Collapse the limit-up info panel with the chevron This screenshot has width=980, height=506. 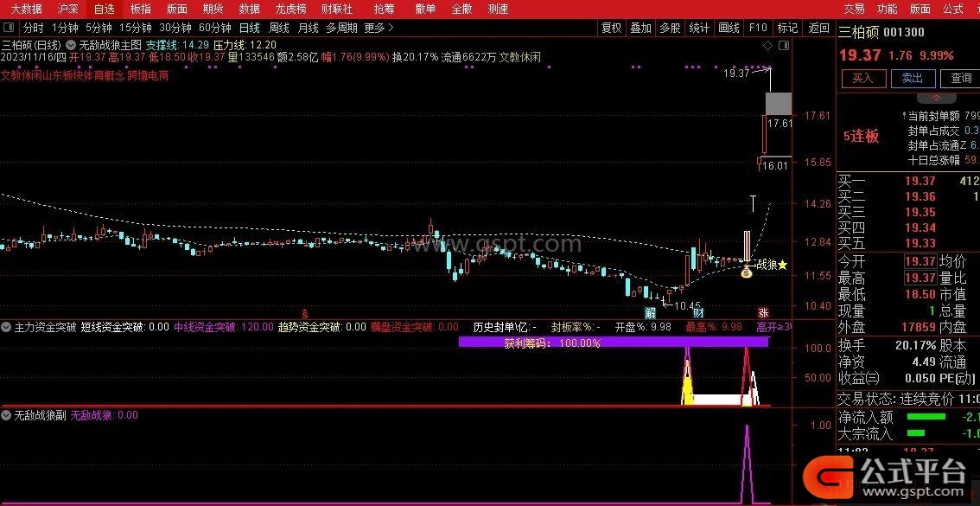pos(936,99)
